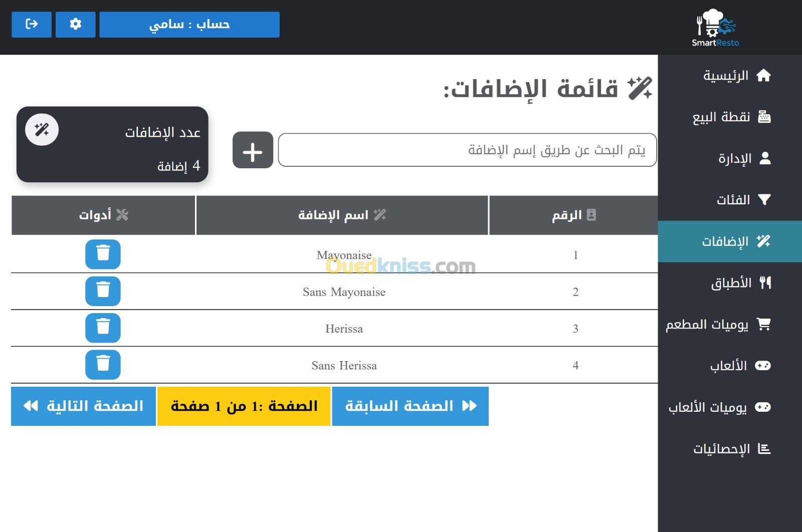This screenshot has height=532, width=802.
Task: Click the logout icon button
Action: [31, 25]
